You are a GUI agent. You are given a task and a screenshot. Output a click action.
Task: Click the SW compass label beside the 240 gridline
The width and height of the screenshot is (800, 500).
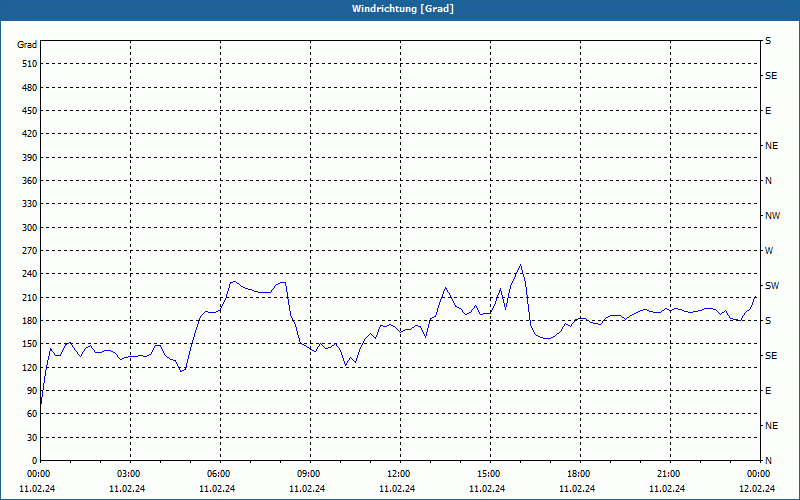pyautogui.click(x=772, y=286)
